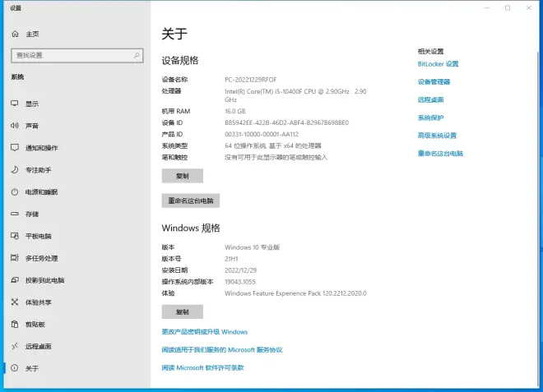Open 系统保护 link

click(430, 118)
